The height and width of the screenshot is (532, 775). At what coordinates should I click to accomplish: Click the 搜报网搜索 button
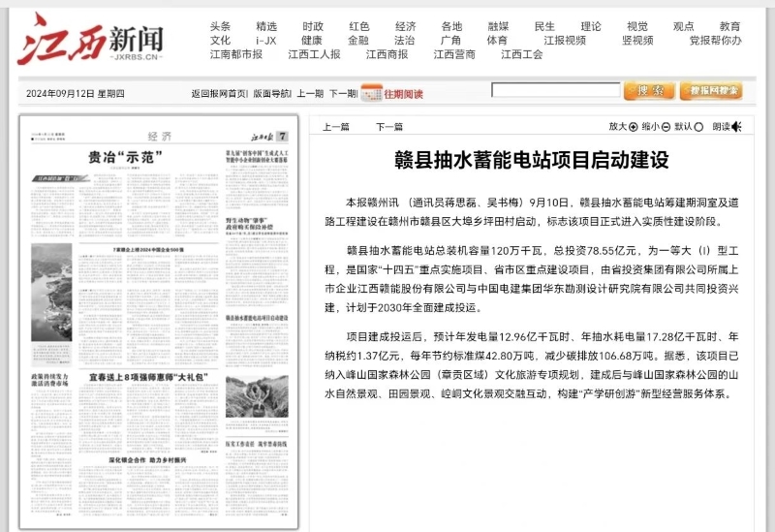711,91
